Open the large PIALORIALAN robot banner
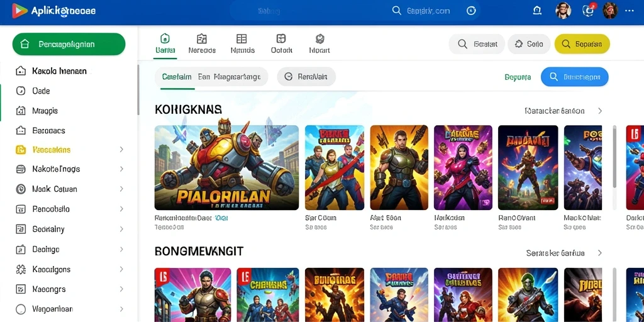This screenshot has width=644, height=322. [226, 167]
